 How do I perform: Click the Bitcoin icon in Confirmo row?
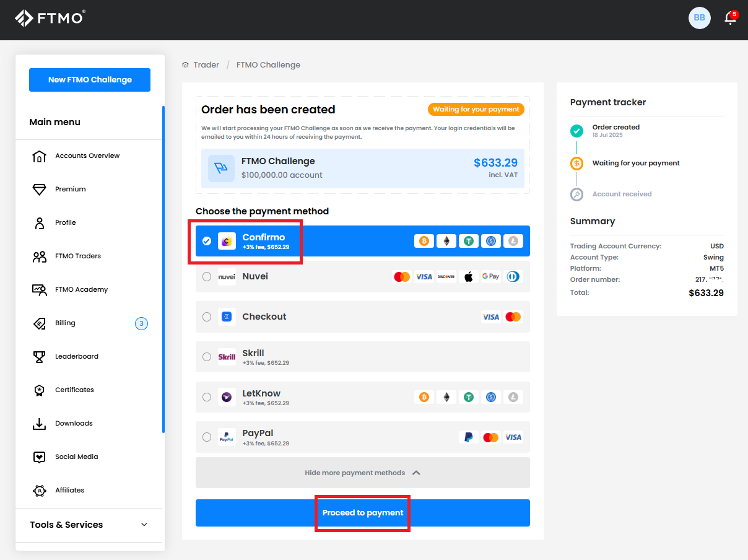coord(424,241)
